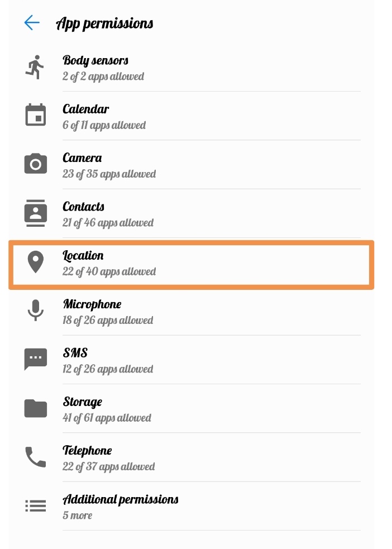Tap the SMS message bubble icon
This screenshot has height=549, width=392.
coord(35,359)
